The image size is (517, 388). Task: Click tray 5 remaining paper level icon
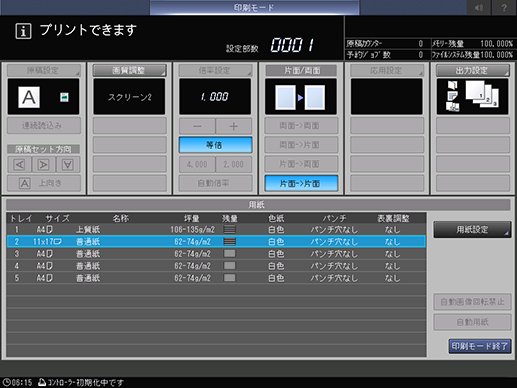(x=230, y=278)
